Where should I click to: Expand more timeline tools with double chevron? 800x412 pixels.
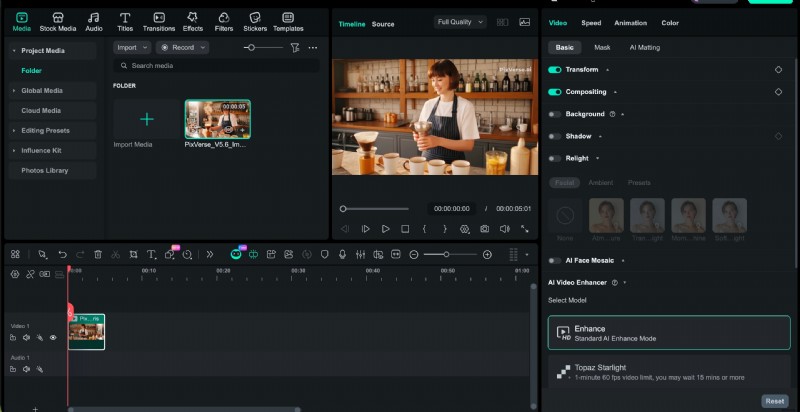pos(210,254)
